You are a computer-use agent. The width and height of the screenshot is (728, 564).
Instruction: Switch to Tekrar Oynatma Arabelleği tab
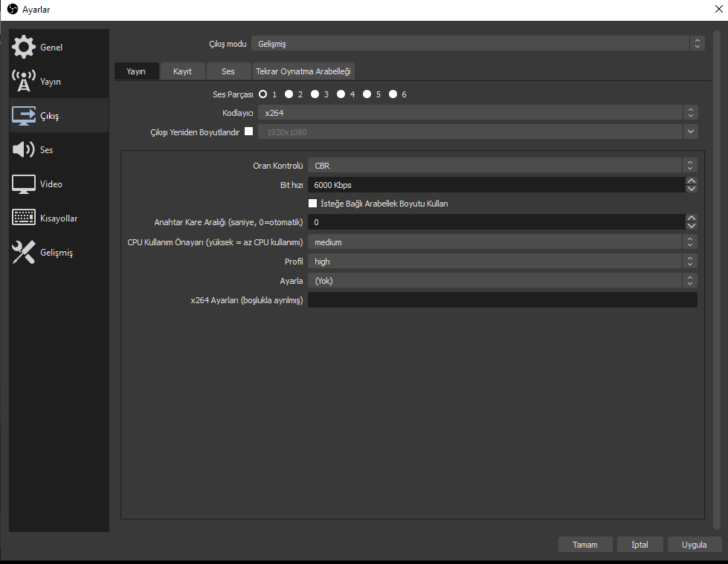tap(303, 71)
